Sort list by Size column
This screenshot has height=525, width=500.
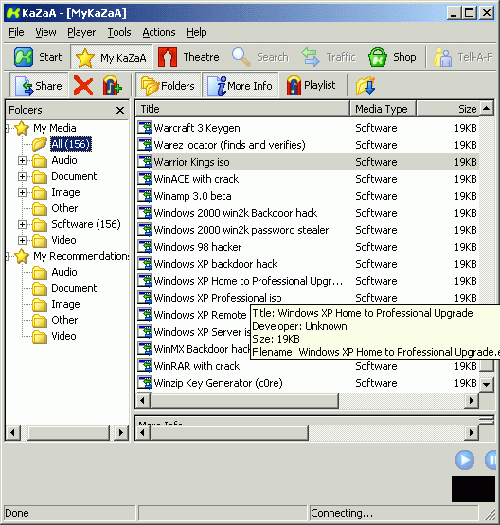[x=448, y=109]
